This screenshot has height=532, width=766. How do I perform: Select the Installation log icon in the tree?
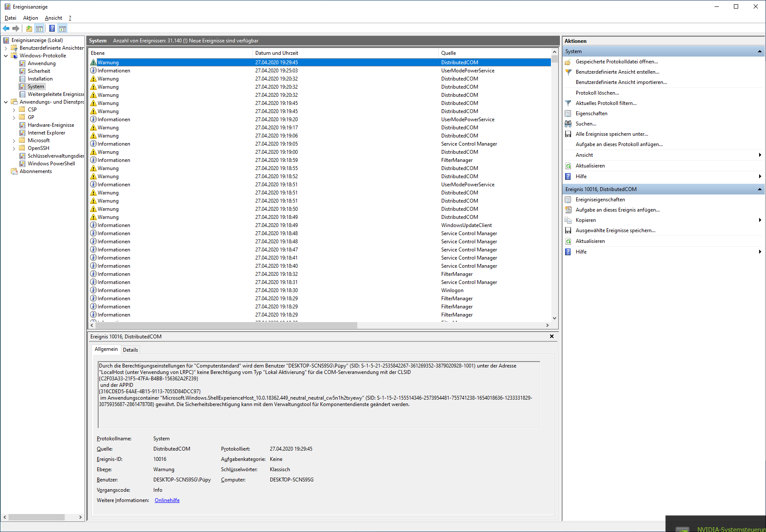(x=22, y=79)
